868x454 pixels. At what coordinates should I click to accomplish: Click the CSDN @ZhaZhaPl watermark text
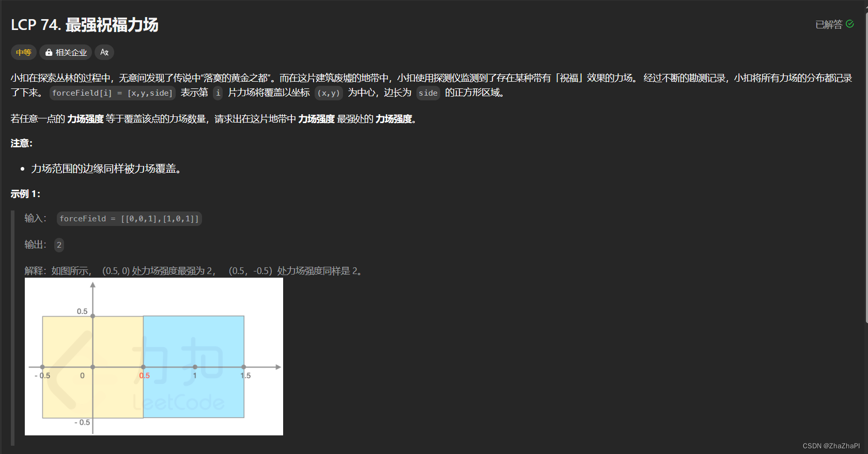pos(831,446)
